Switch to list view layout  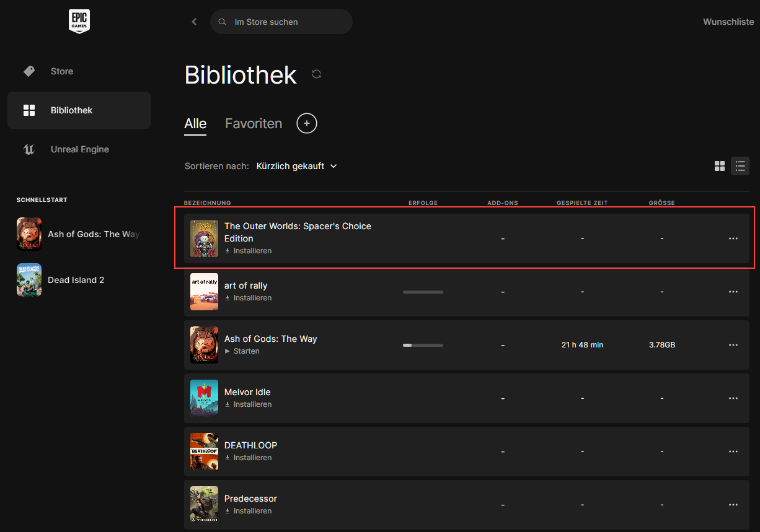point(740,166)
